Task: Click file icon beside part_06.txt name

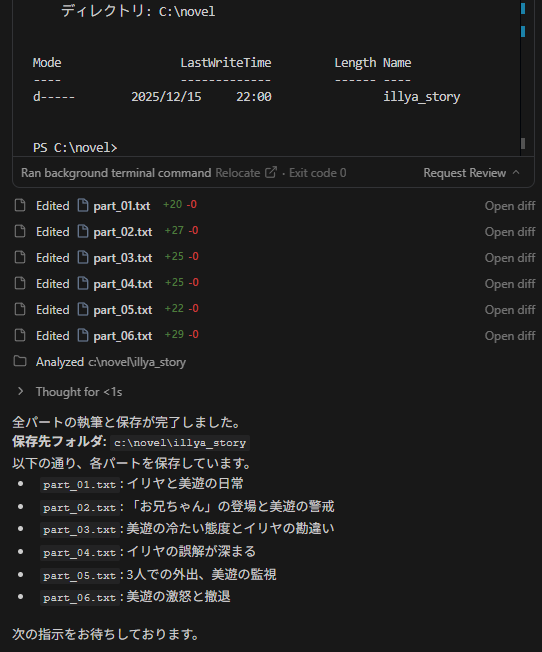Action: pos(83,335)
